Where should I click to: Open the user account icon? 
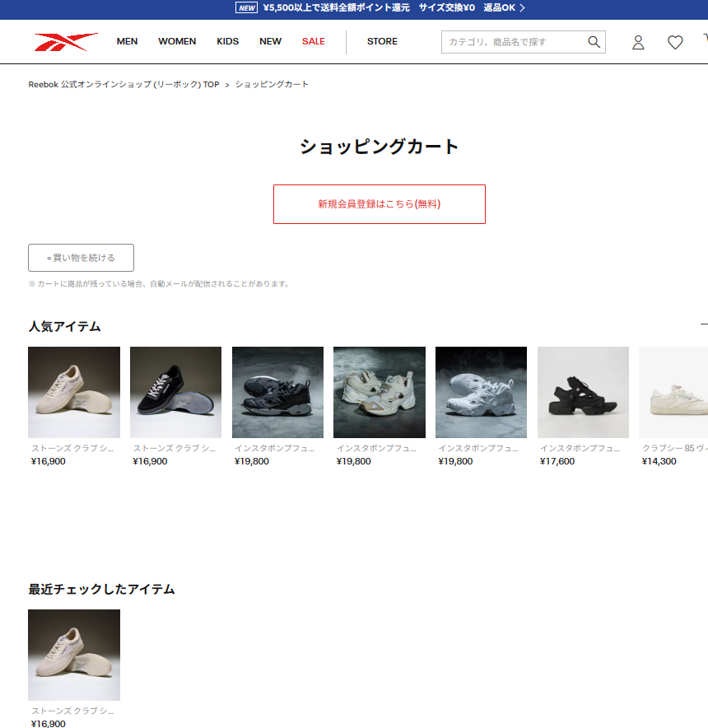click(638, 42)
